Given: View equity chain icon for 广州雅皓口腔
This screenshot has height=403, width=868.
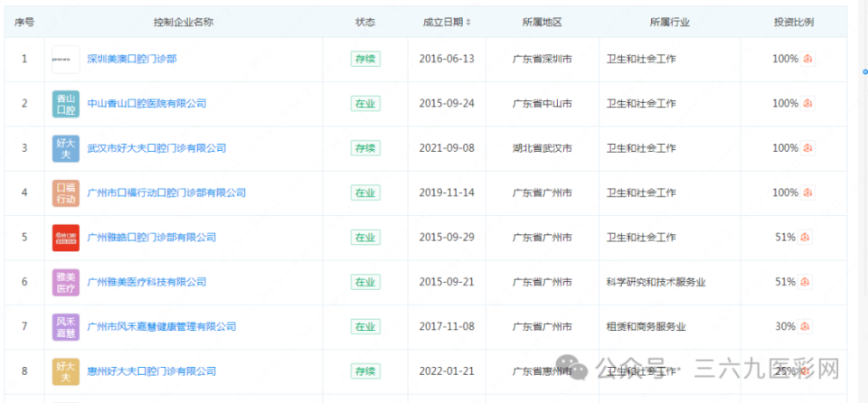Looking at the screenshot, I should click(806, 238).
